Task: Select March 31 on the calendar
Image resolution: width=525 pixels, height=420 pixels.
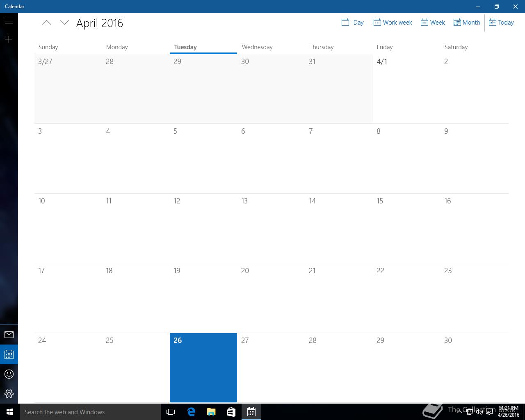Action: [x=339, y=89]
